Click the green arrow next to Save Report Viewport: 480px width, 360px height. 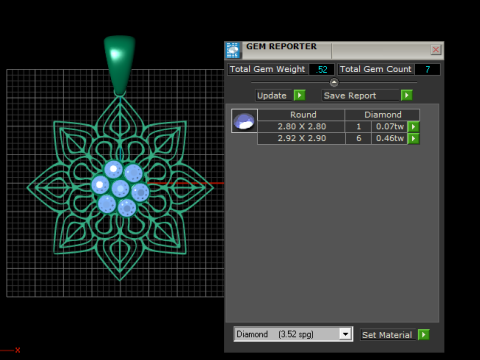click(406, 95)
